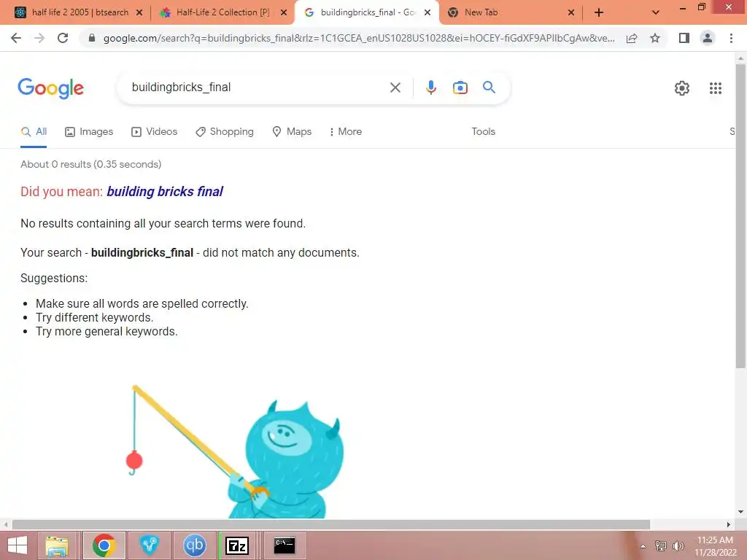Close the Half-Life 2 Collection tab

tap(284, 12)
